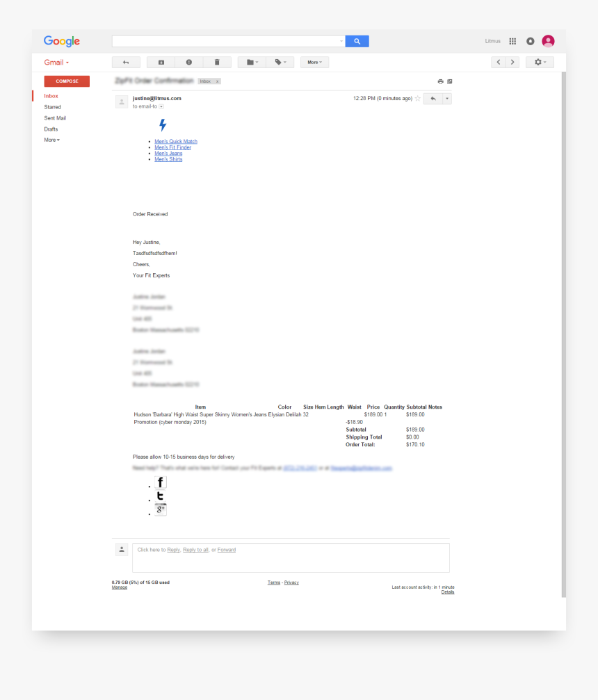This screenshot has height=700, width=598.
Task: Click the user avatar beside reply box
Action: point(122,550)
